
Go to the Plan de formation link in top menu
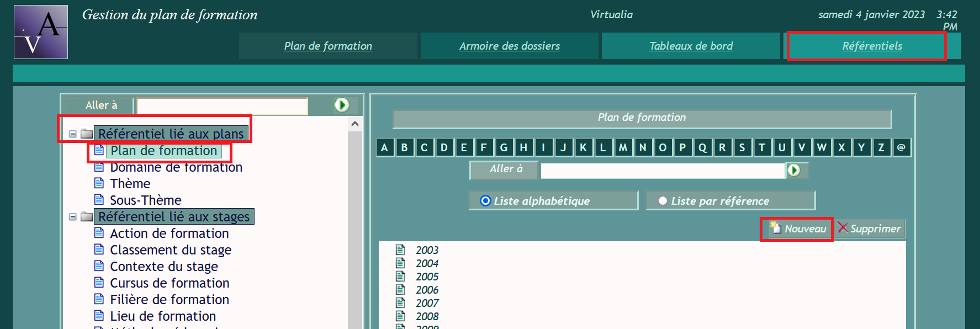(x=328, y=46)
